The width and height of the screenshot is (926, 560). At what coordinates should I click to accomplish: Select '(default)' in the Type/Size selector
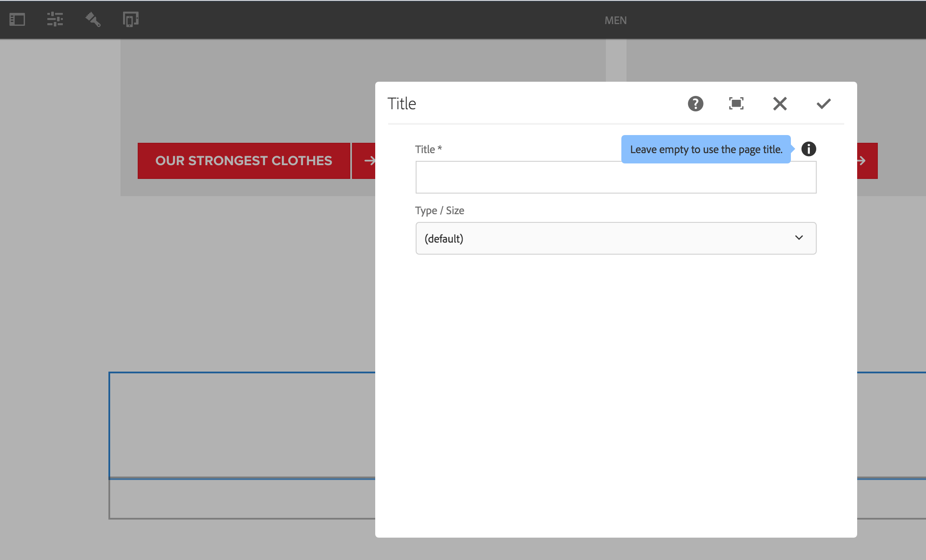444,238
